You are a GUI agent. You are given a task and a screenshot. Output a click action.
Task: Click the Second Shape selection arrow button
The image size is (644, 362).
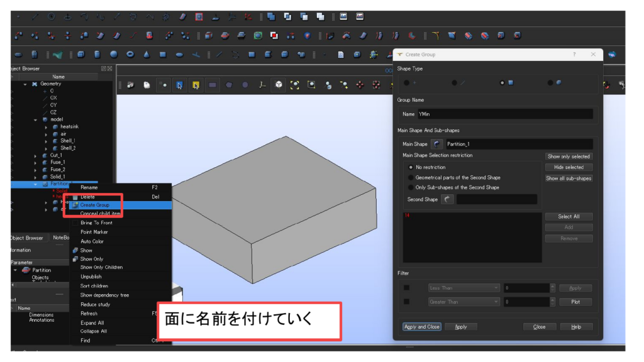pyautogui.click(x=447, y=199)
